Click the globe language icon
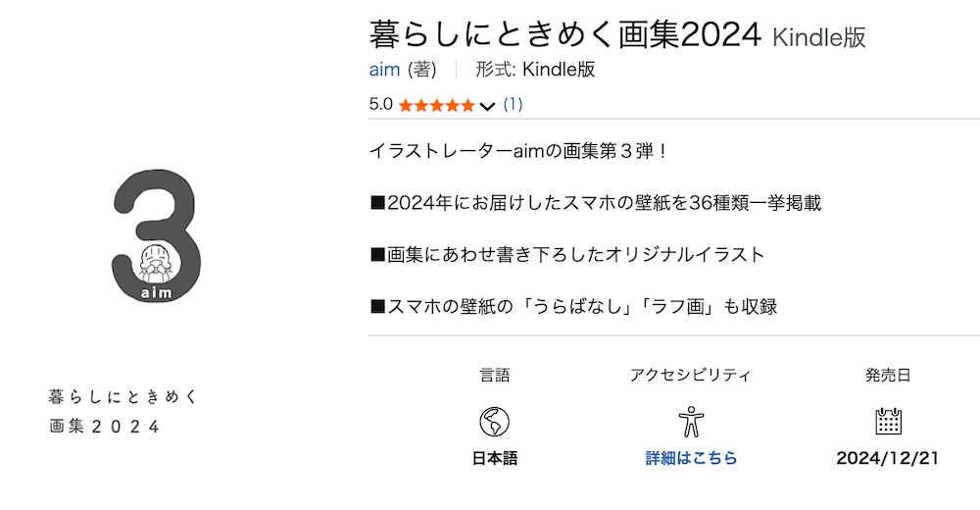 (x=494, y=422)
